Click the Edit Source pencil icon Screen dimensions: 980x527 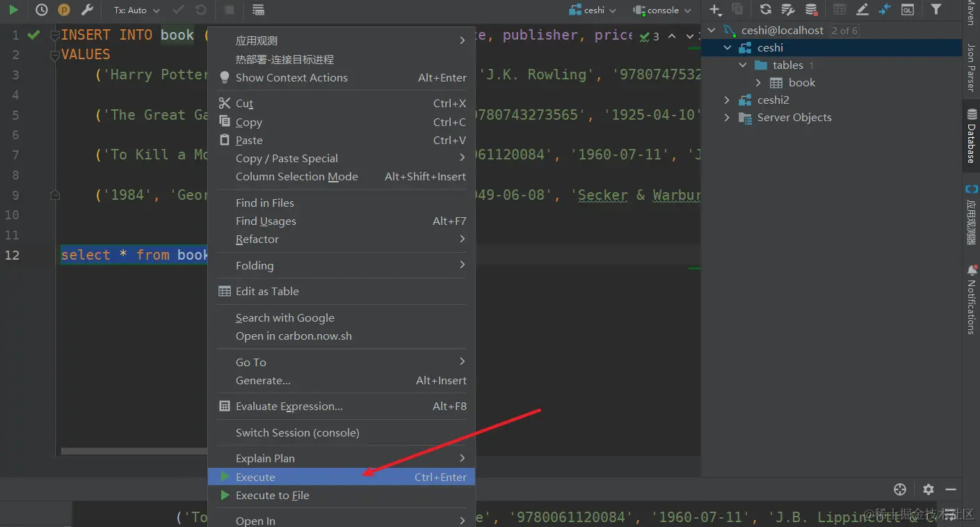[x=862, y=10]
